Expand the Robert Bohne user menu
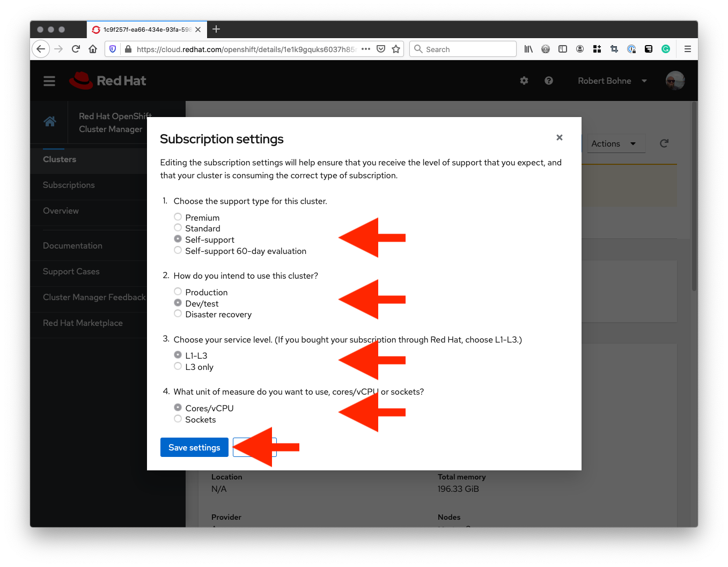Screen dimensions: 728x567 coord(612,81)
